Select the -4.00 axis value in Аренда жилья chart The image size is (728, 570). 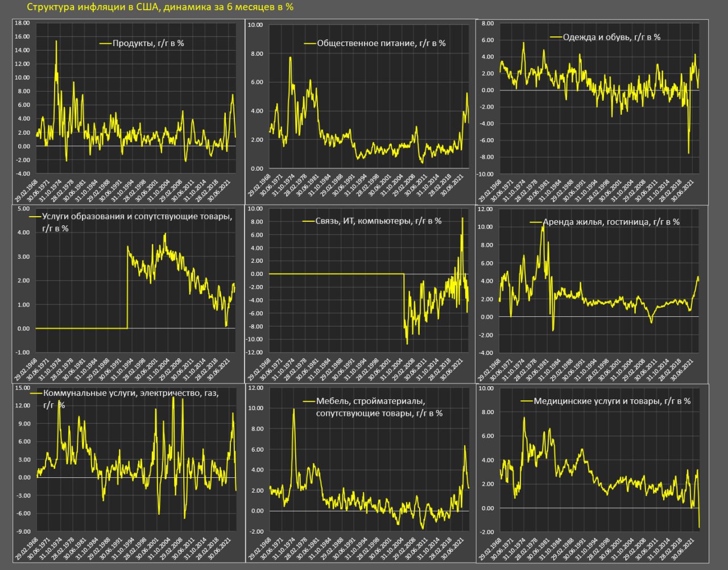coord(485,353)
